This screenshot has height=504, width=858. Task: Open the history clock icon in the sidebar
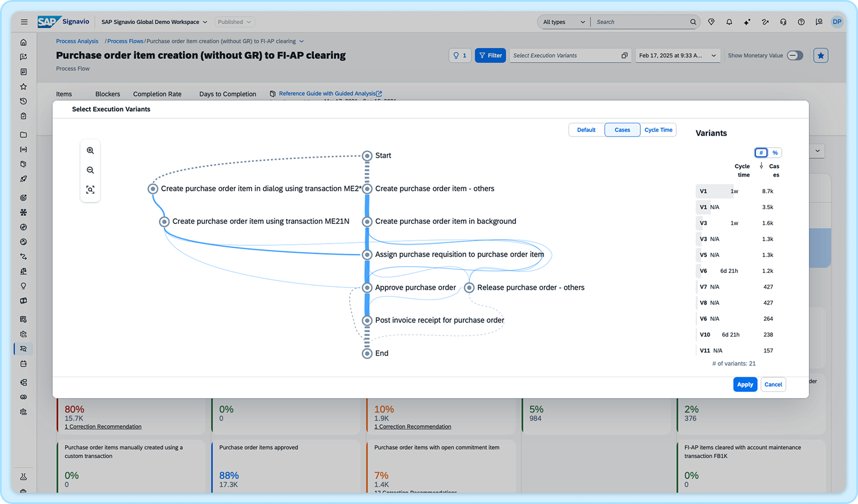24,101
